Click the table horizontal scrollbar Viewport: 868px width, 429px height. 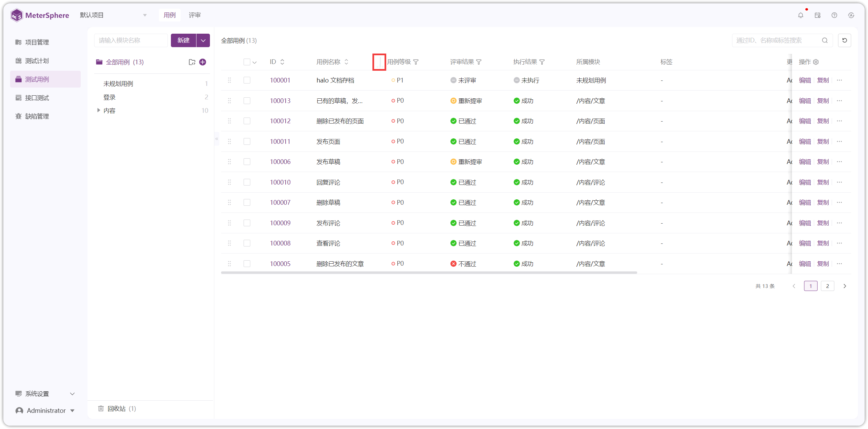point(429,272)
